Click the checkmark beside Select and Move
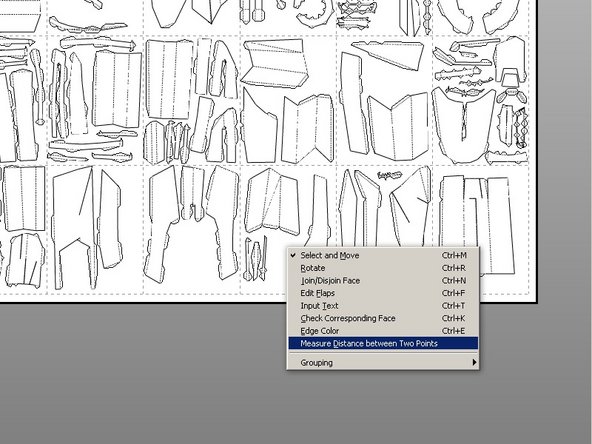The height and width of the screenshot is (444, 592). (x=293, y=255)
